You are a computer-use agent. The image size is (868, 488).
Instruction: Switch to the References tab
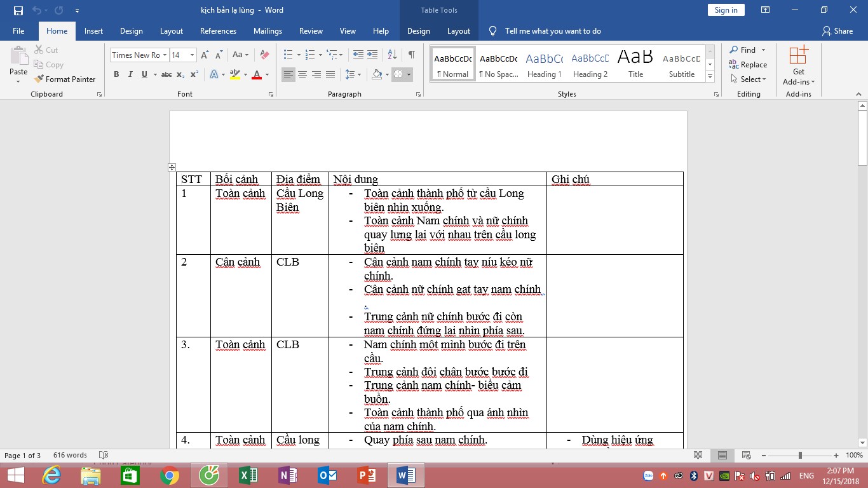[x=218, y=30]
